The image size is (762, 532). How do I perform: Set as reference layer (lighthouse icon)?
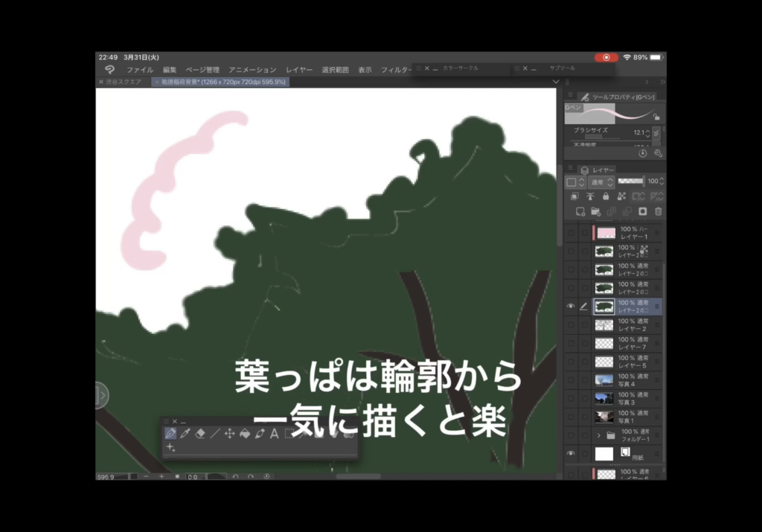[x=590, y=196]
